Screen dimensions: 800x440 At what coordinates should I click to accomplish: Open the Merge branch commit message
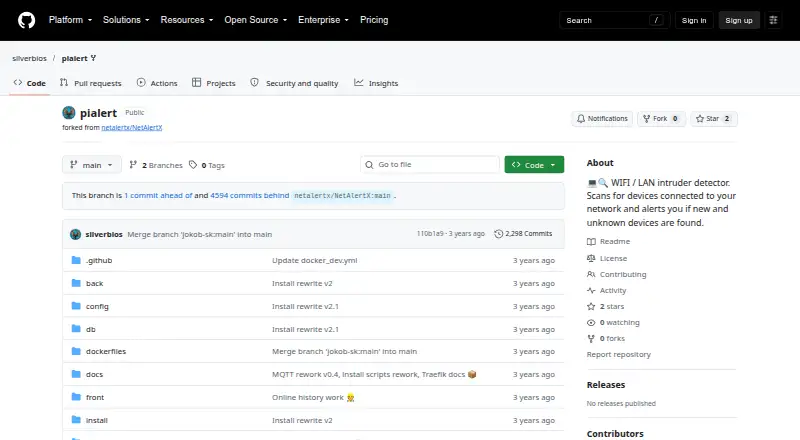pyautogui.click(x=199, y=234)
